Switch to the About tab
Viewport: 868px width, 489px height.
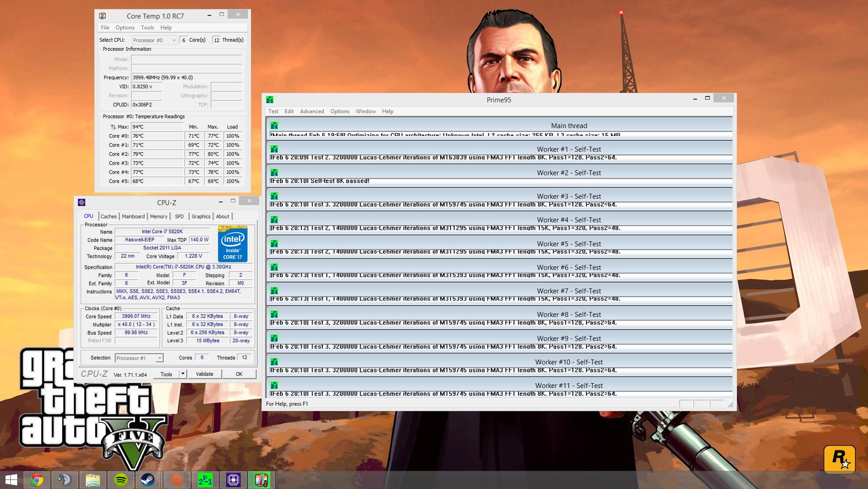point(222,217)
